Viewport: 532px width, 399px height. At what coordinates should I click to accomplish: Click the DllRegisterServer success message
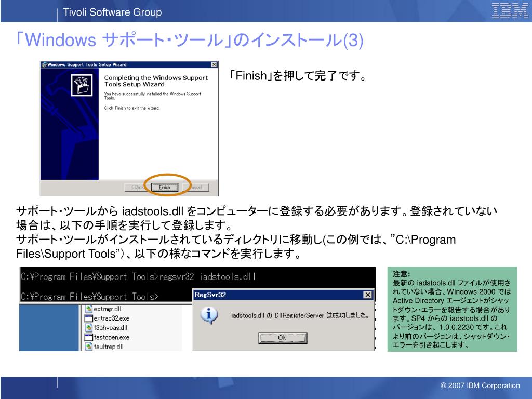click(x=300, y=315)
